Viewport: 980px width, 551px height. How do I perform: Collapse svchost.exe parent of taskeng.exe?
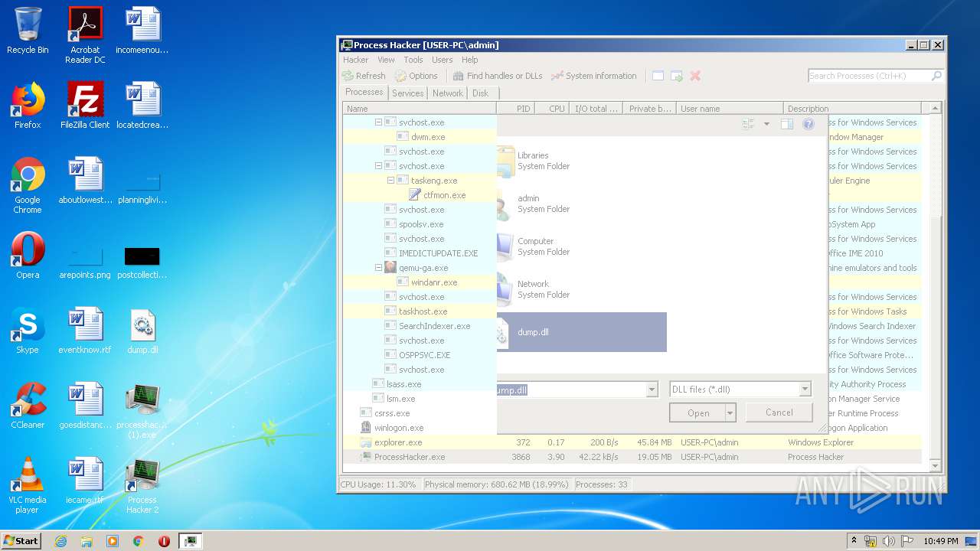[x=378, y=166]
